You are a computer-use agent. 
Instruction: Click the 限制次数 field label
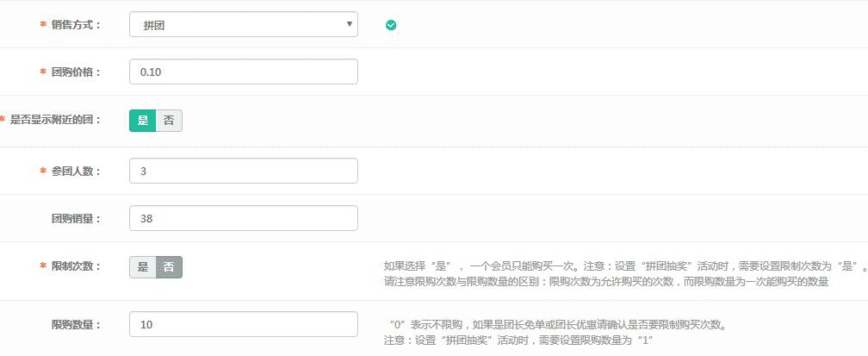point(76,265)
